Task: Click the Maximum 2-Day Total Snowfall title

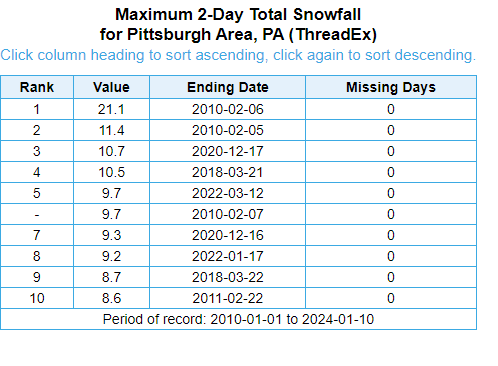Action: 238,15
